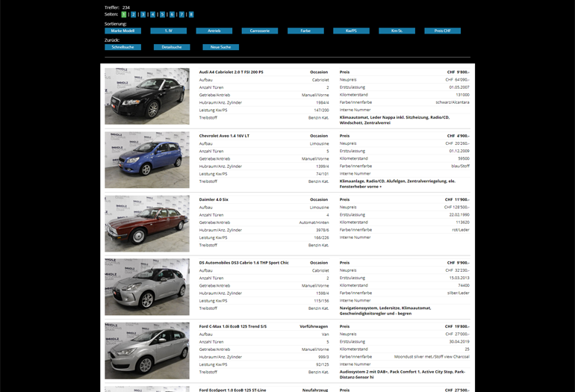Image resolution: width=575 pixels, height=392 pixels.
Task: Click DS3 equipment text Navigationssystem, Ledersitze
Action: pyautogui.click(x=385, y=311)
